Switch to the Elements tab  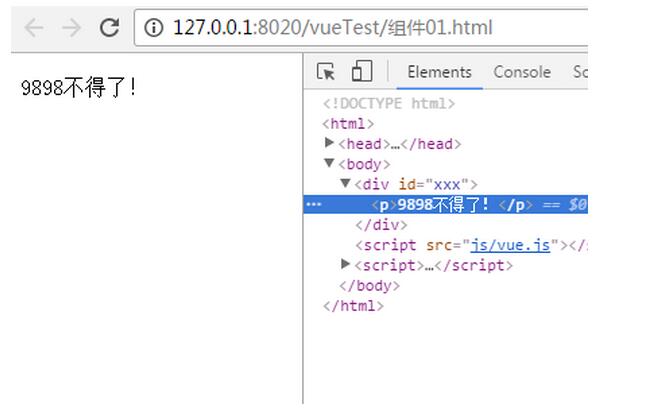pos(439,72)
